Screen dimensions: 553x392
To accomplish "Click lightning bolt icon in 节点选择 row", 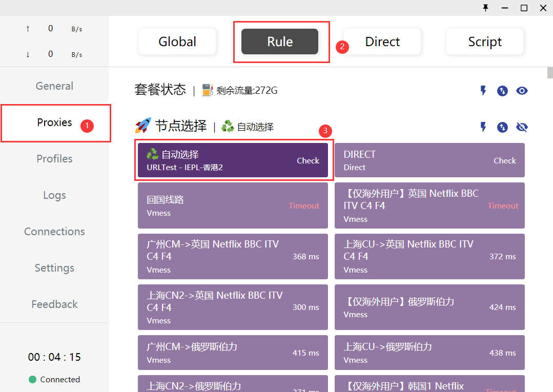I will tap(483, 127).
